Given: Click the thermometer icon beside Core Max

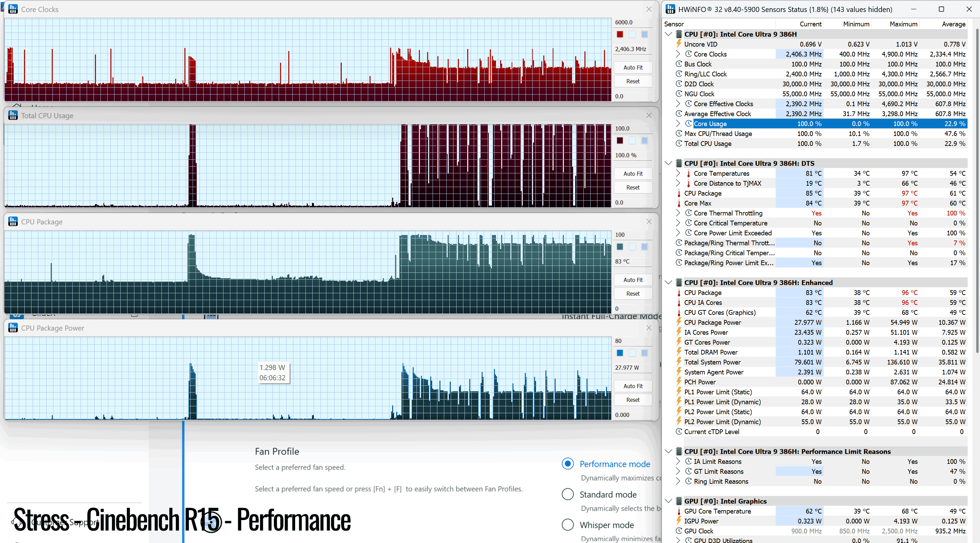Looking at the screenshot, I should [x=679, y=203].
